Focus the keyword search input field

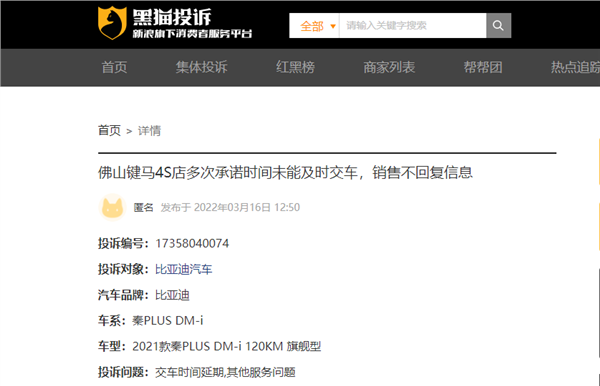pyautogui.click(x=412, y=26)
